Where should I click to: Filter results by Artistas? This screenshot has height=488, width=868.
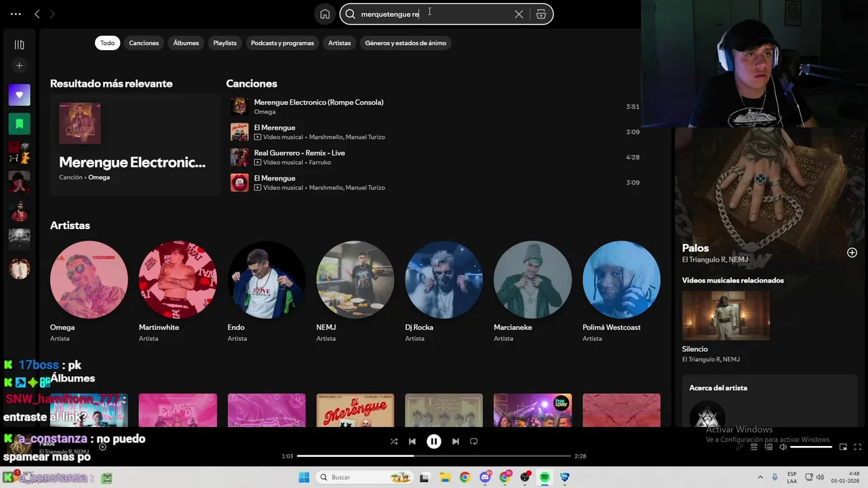(340, 43)
